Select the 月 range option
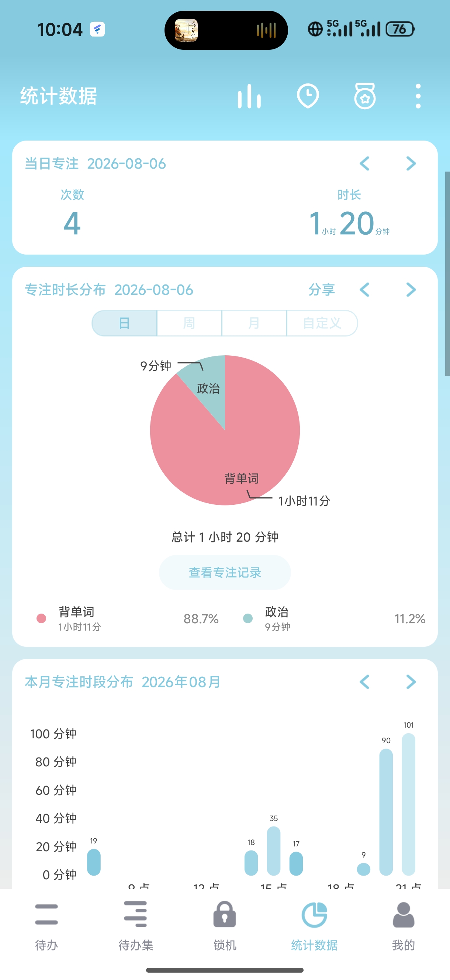The width and height of the screenshot is (450, 980). point(254,323)
